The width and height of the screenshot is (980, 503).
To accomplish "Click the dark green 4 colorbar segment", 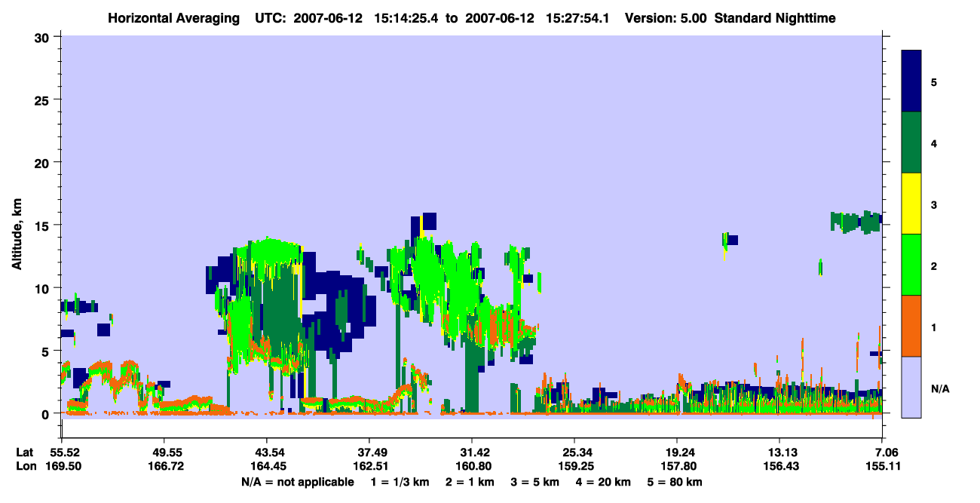I will (x=911, y=143).
